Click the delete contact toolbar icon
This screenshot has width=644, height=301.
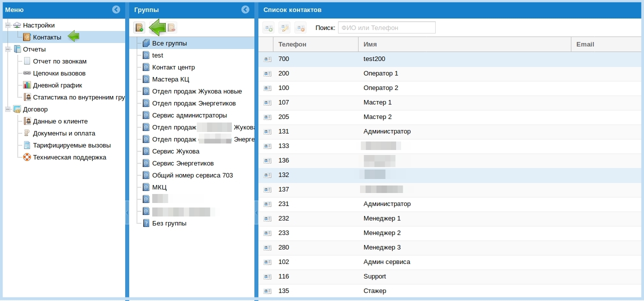click(300, 28)
